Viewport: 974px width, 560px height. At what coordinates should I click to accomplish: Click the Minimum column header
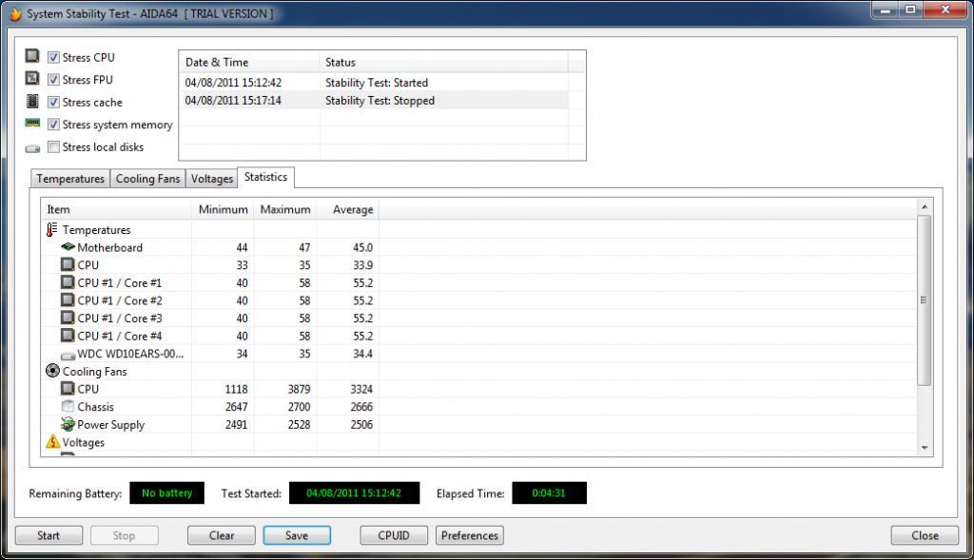223,209
